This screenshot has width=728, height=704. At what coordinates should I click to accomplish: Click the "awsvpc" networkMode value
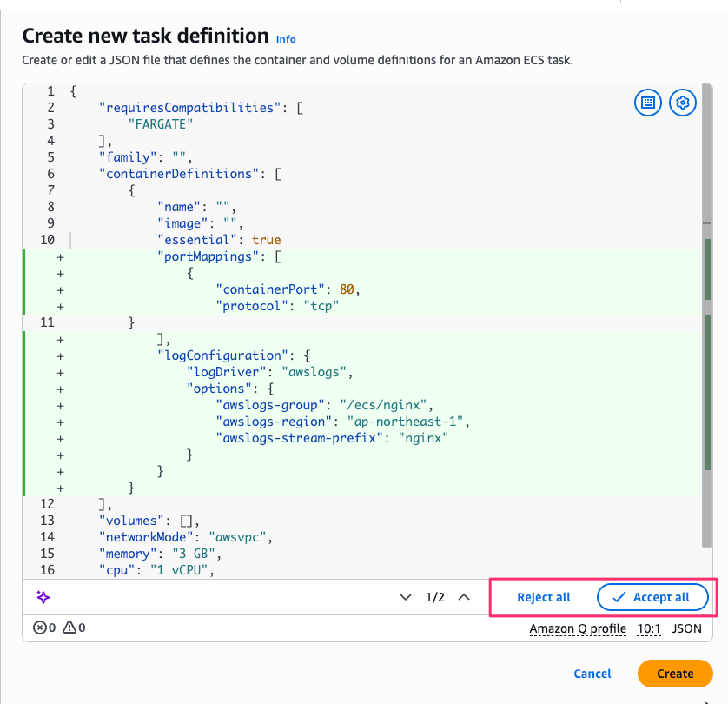click(x=237, y=537)
